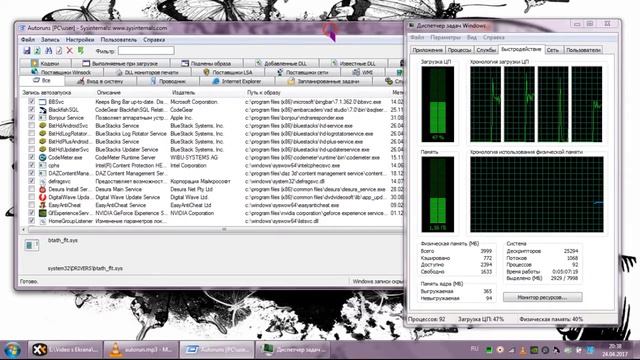Click the HomeGroupListener entry icon
The height and width of the screenshot is (360, 640).
(42, 221)
